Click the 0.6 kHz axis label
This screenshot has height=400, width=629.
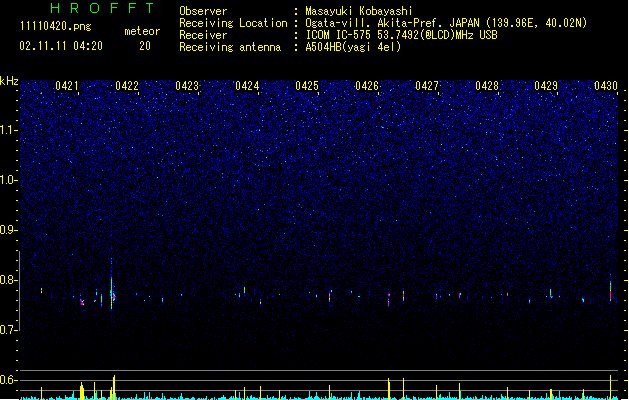pos(9,380)
